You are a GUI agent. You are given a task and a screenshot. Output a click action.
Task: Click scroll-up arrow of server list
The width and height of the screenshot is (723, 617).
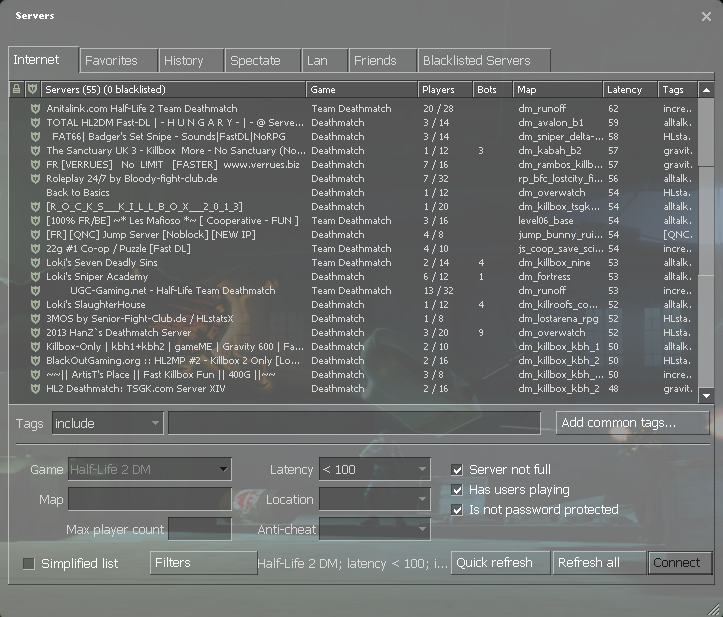click(706, 90)
